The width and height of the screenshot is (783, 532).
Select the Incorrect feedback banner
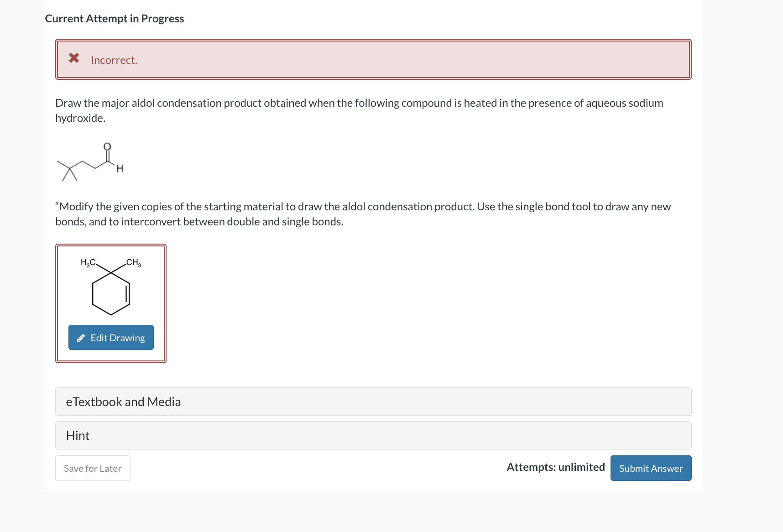coord(373,59)
